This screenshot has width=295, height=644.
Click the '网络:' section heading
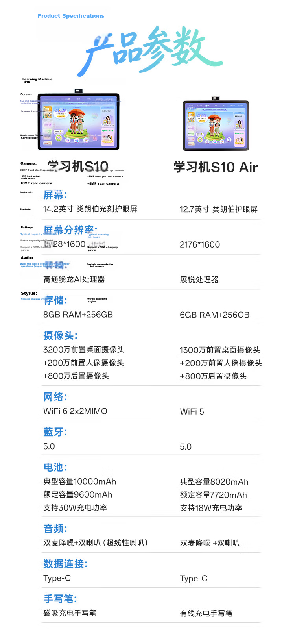[x=55, y=397]
